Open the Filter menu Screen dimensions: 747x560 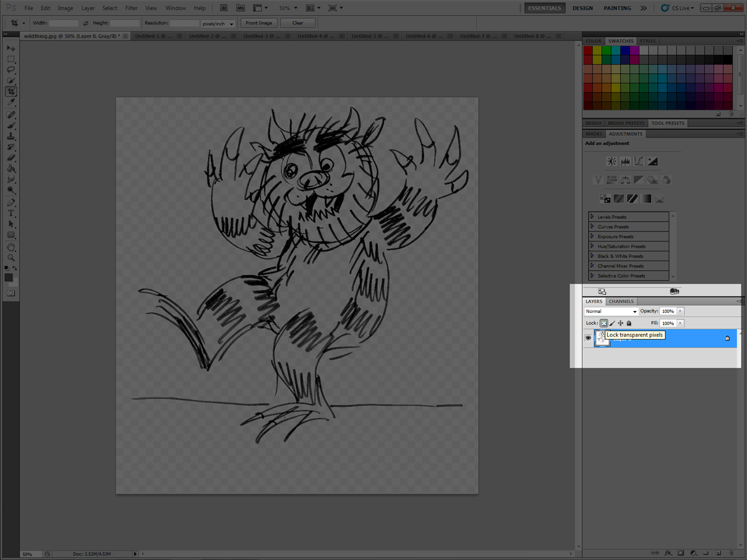(131, 8)
